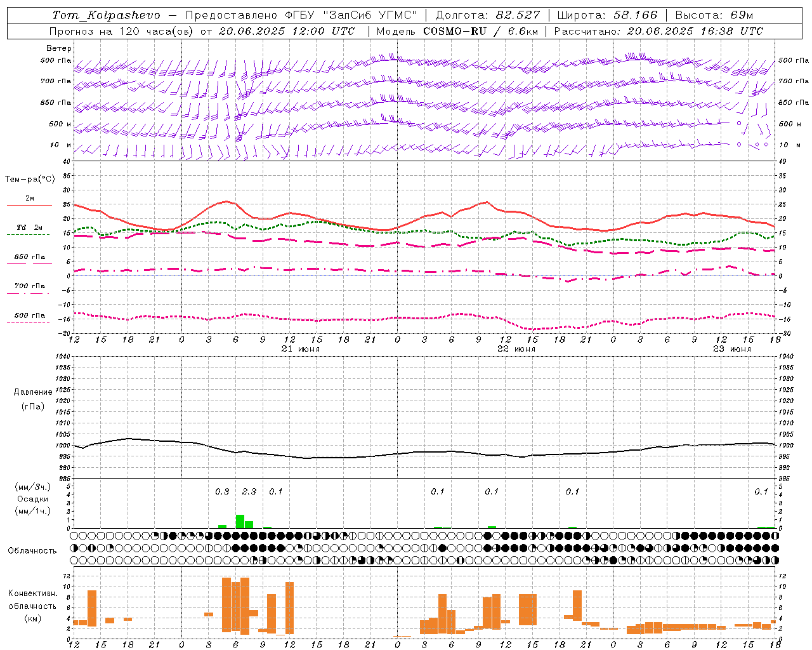This screenshot has width=812, height=650.
Task: Click the (мм/3ч.) precipitation unit label
Action: coord(32,487)
